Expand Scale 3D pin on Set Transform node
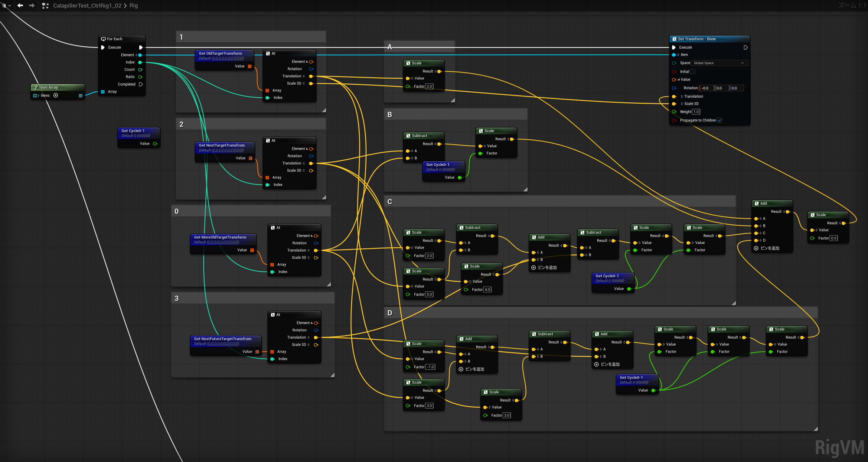 coord(682,104)
